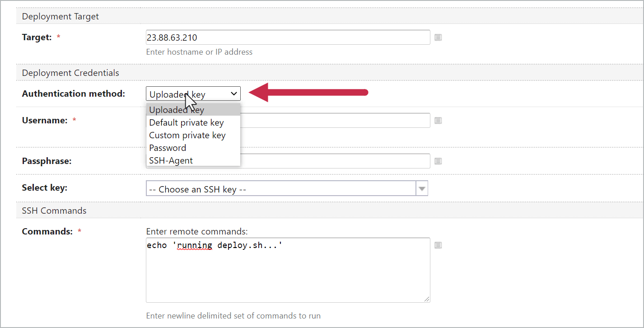Click inside the Target IP address field
This screenshot has width=644, height=328.
288,37
